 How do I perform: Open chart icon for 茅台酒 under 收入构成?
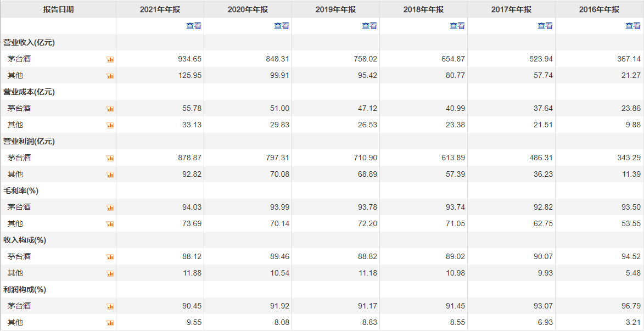point(110,257)
